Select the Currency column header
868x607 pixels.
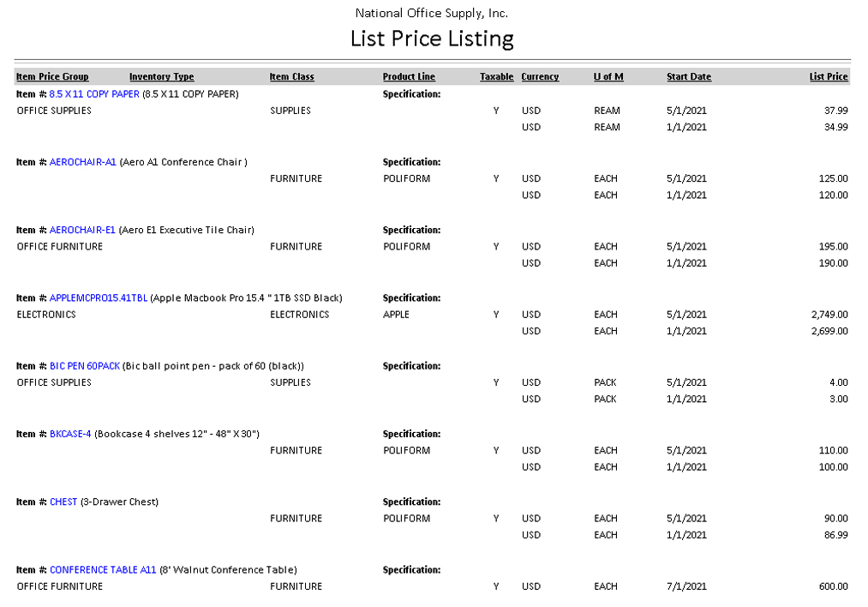click(540, 77)
